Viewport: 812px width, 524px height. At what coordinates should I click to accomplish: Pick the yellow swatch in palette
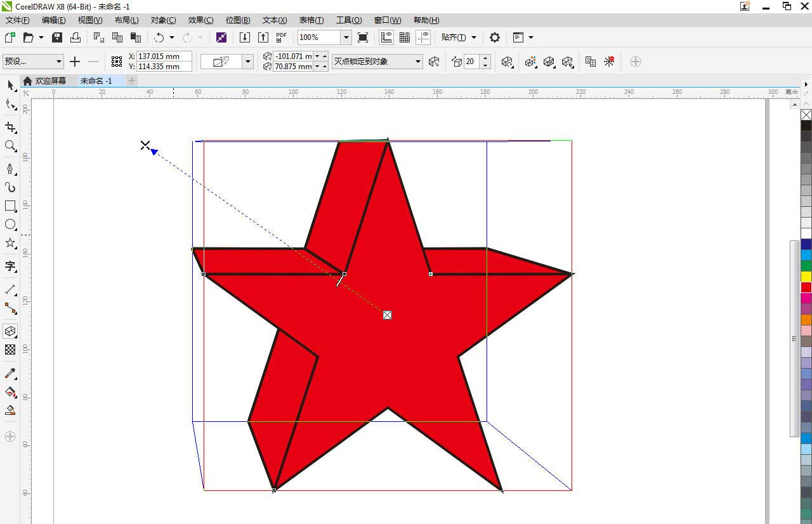[806, 277]
